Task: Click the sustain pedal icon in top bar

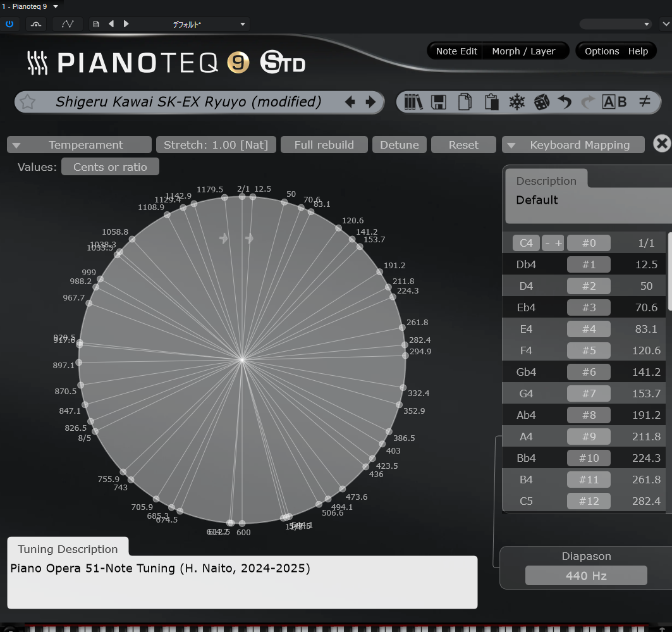Action: click(35, 23)
